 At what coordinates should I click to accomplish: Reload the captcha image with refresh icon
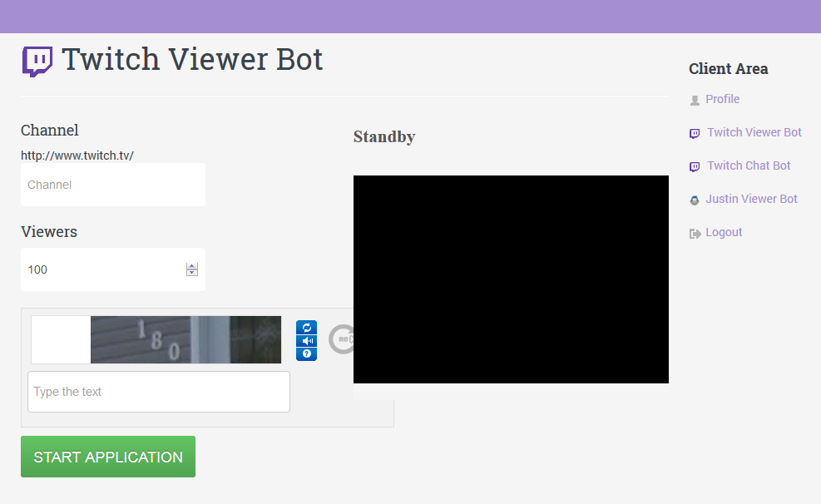point(306,327)
